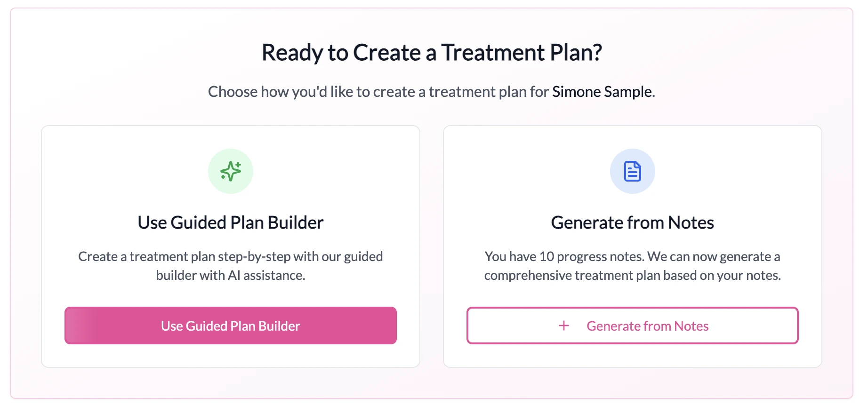
Task: Click the choose-how subtitle text
Action: tap(433, 92)
